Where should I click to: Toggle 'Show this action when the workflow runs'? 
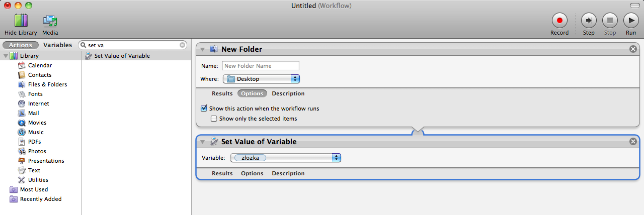(x=204, y=109)
